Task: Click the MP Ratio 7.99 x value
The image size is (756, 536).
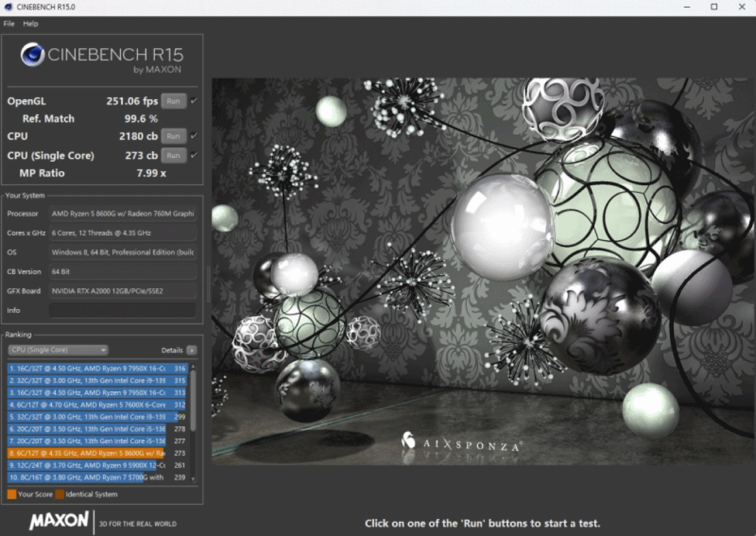Action: coord(151,173)
